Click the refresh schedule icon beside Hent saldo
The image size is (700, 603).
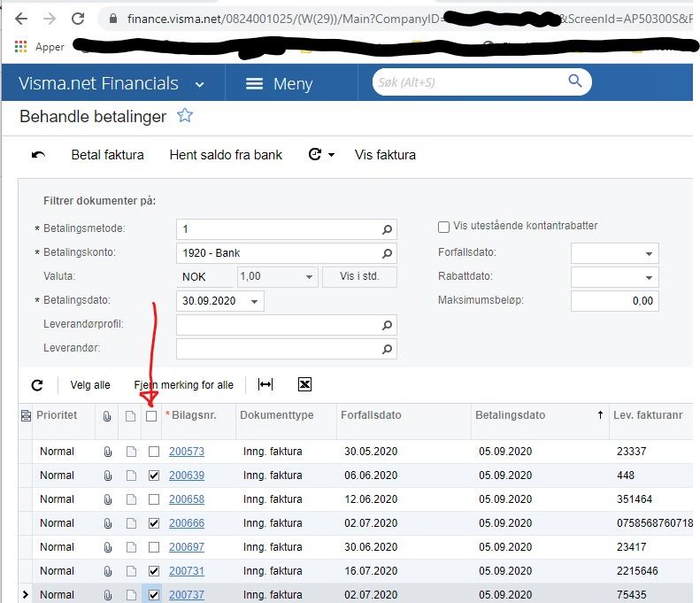coord(315,155)
